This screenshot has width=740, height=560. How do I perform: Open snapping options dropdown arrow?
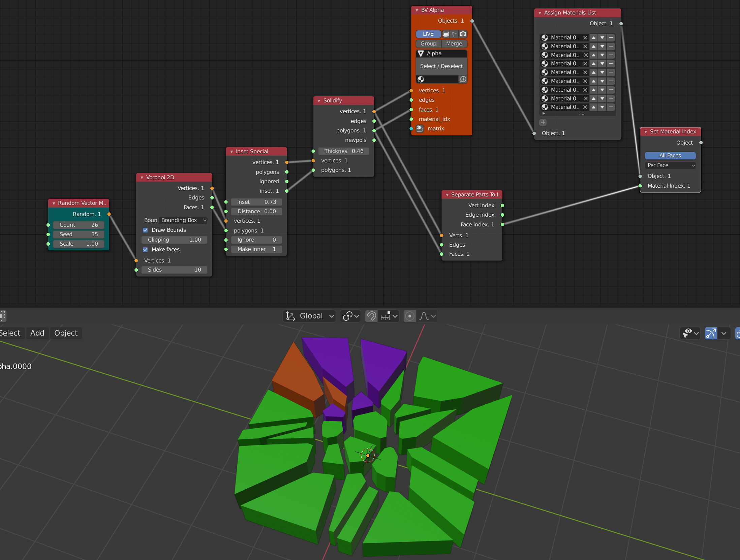[x=395, y=316]
